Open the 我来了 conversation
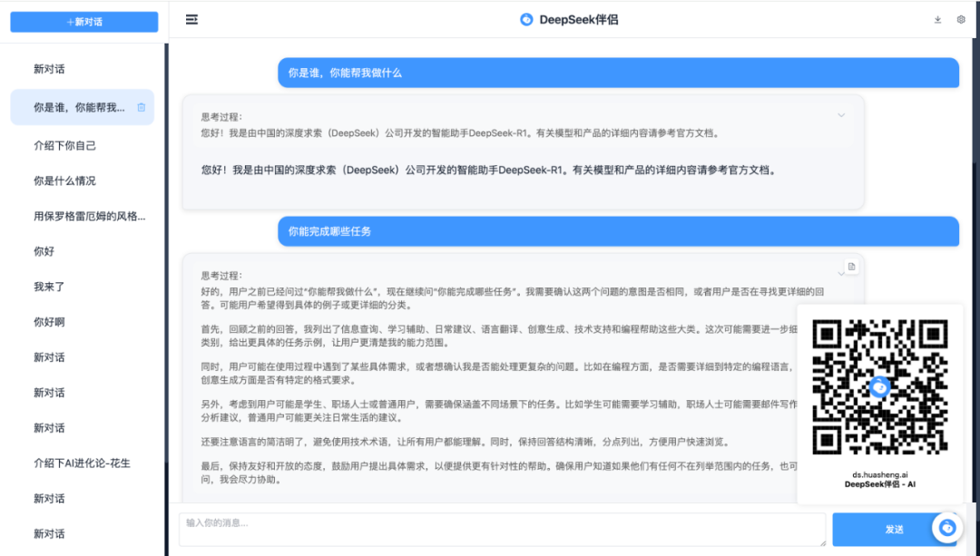Image resolution: width=980 pixels, height=556 pixels. point(49,287)
